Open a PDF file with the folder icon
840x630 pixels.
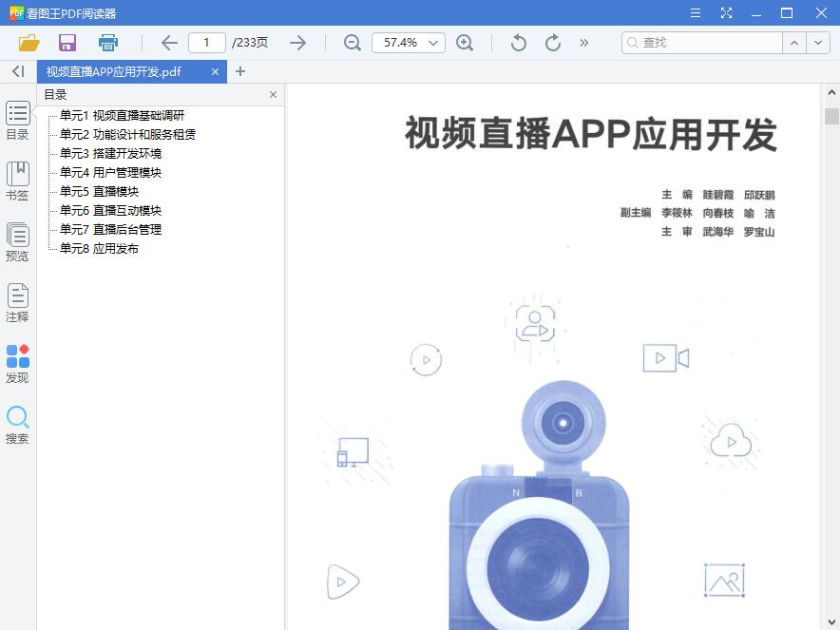[28, 42]
